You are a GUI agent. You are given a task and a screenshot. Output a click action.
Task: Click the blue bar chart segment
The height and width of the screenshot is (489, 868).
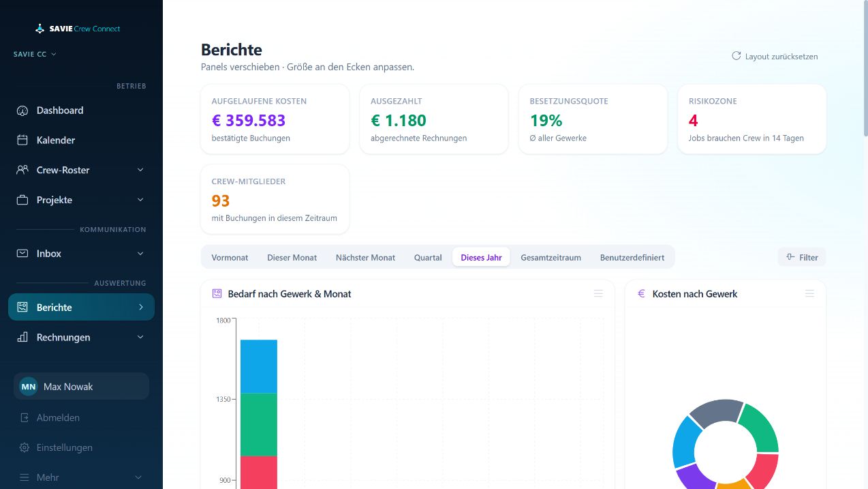click(x=259, y=366)
